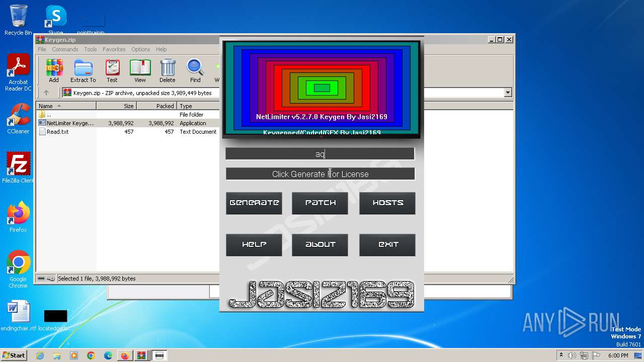Click the Generate button in keygen
This screenshot has width=644, height=362.
[254, 203]
